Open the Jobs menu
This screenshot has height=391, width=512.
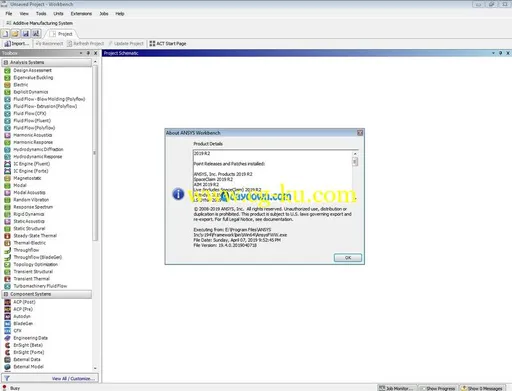pos(104,14)
